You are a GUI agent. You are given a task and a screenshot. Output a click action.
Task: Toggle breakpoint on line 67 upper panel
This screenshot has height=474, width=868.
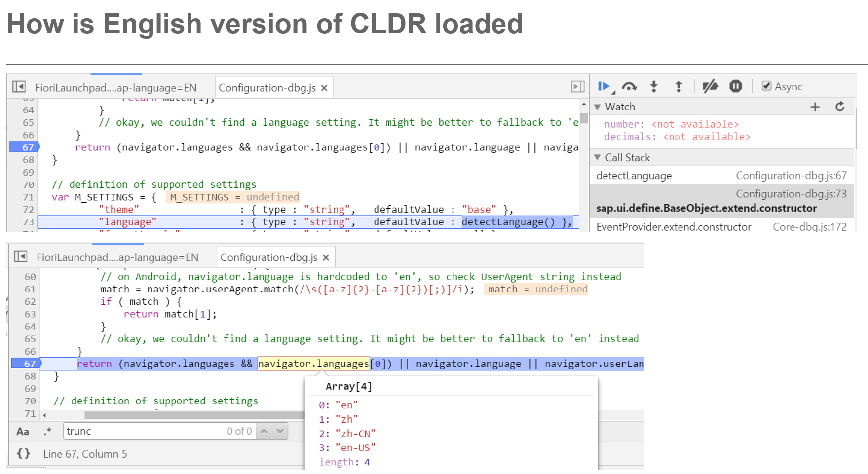[26, 147]
